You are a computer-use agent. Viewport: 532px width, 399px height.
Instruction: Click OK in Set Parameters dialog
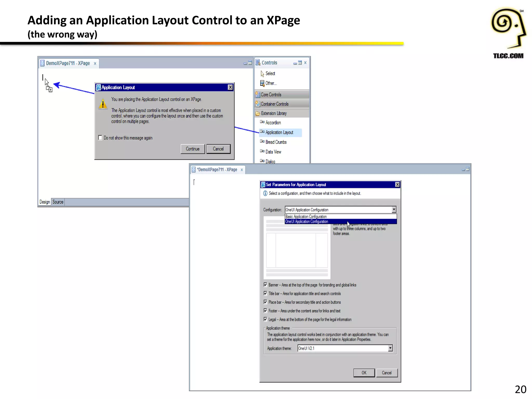(364, 373)
